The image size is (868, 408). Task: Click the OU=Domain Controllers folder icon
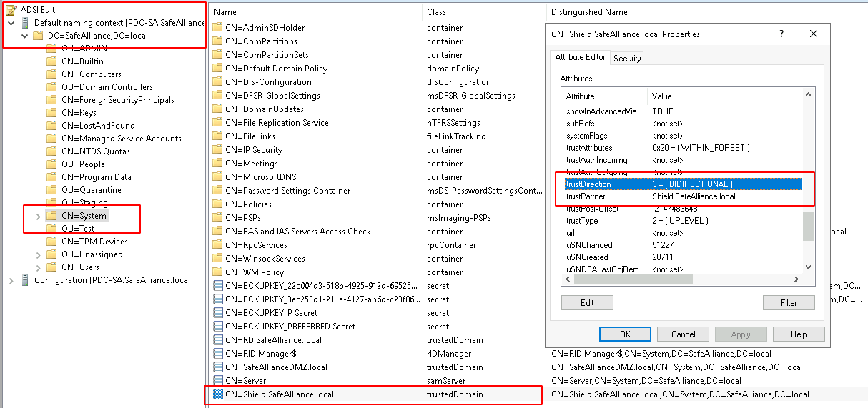coord(51,87)
